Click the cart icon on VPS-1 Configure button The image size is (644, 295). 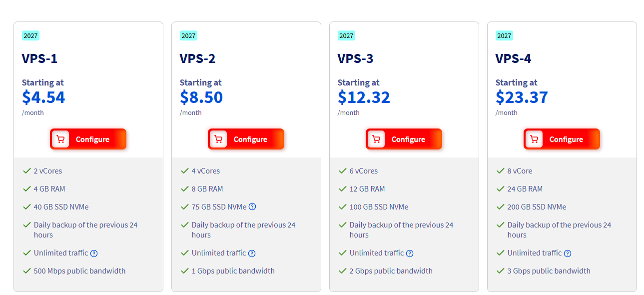[x=60, y=139]
